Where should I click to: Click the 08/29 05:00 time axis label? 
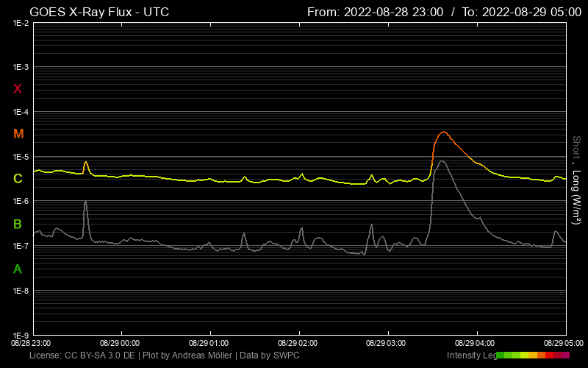[x=564, y=343]
